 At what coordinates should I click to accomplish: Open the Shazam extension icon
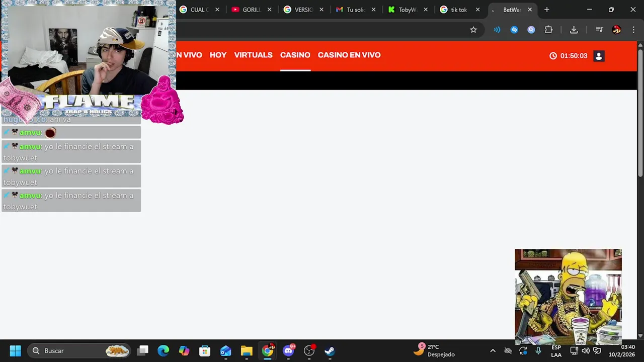(514, 30)
